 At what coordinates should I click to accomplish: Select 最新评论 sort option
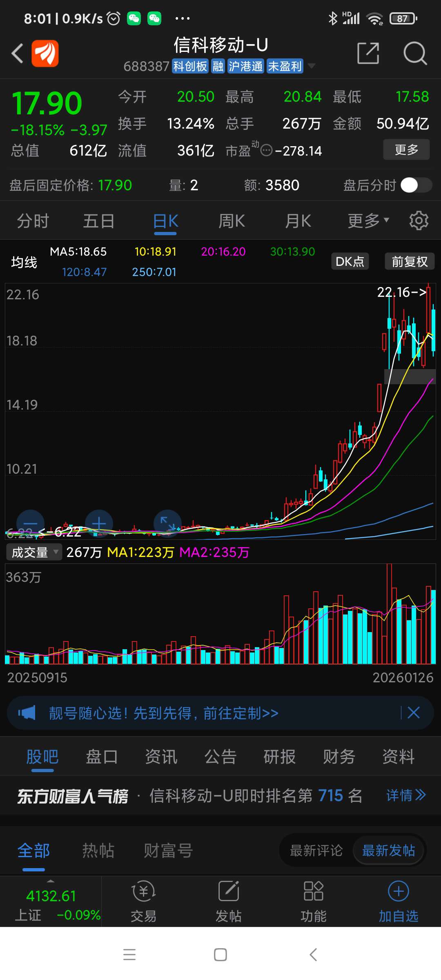316,851
